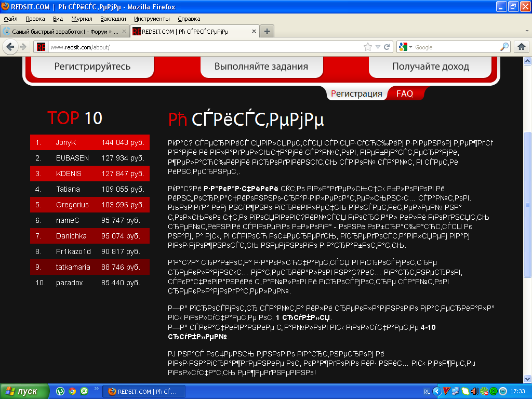The image size is (532, 399).
Task: Open the Закладки menu
Action: point(113,19)
